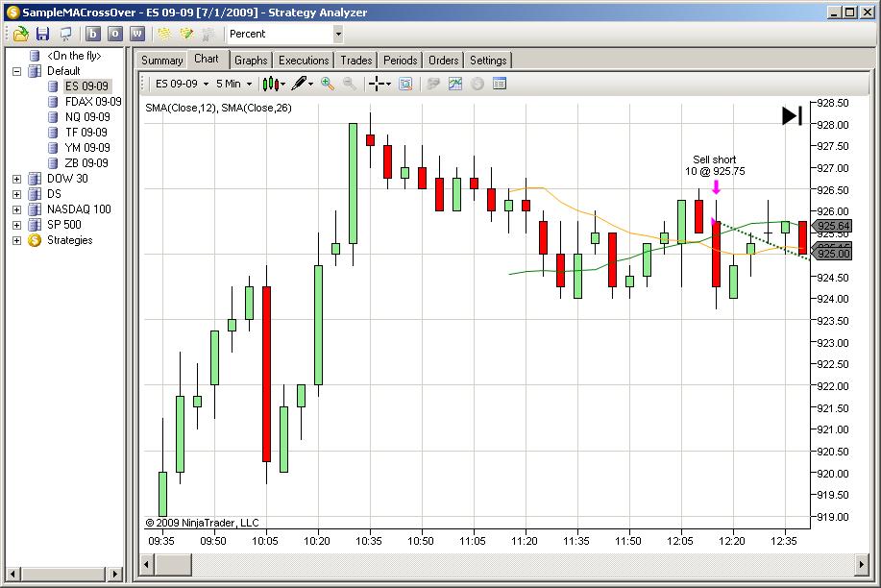Click the grayed chart trader icon

[433, 84]
